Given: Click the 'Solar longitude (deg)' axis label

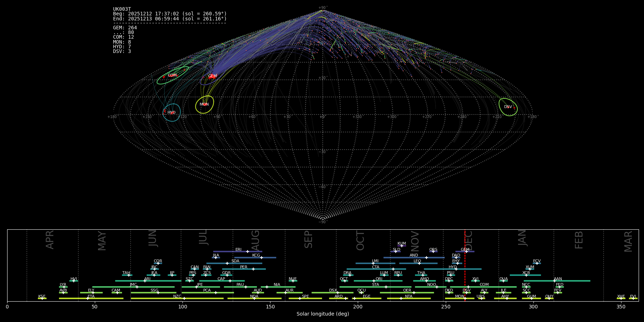Looking at the screenshot, I should pyautogui.click(x=322, y=314).
